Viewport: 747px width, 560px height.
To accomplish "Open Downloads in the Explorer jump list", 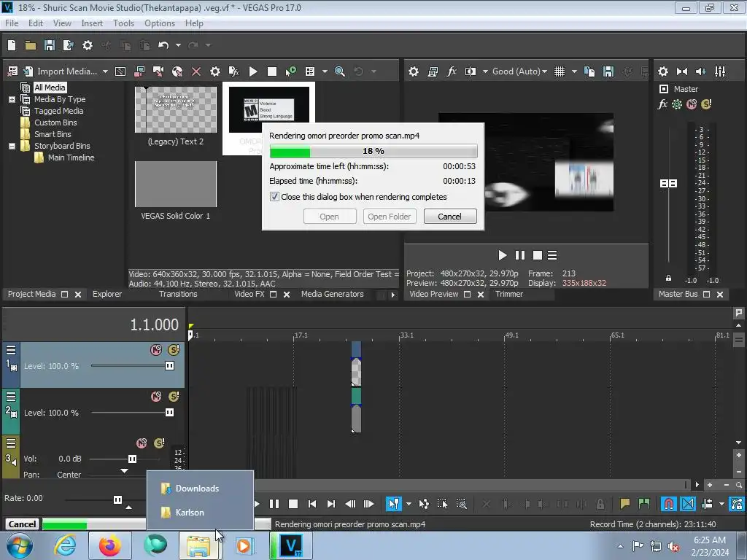I will [197, 489].
